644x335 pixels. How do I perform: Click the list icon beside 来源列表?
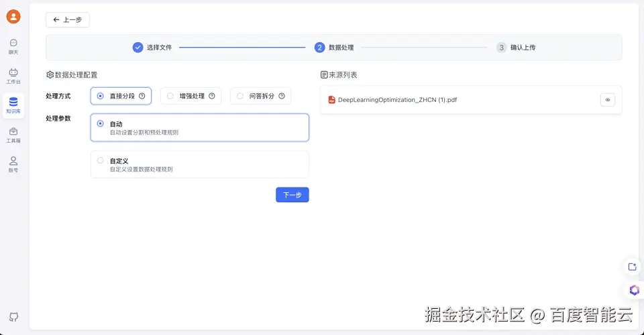pos(324,75)
